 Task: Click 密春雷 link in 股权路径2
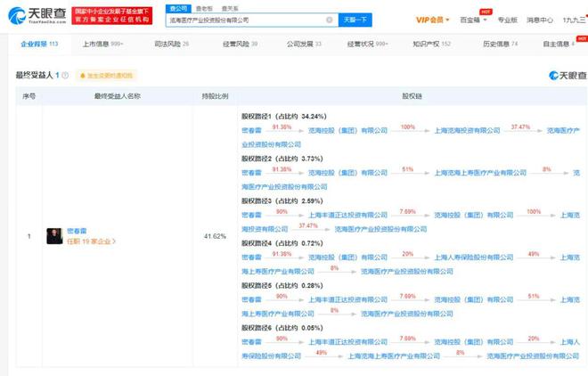point(251,173)
